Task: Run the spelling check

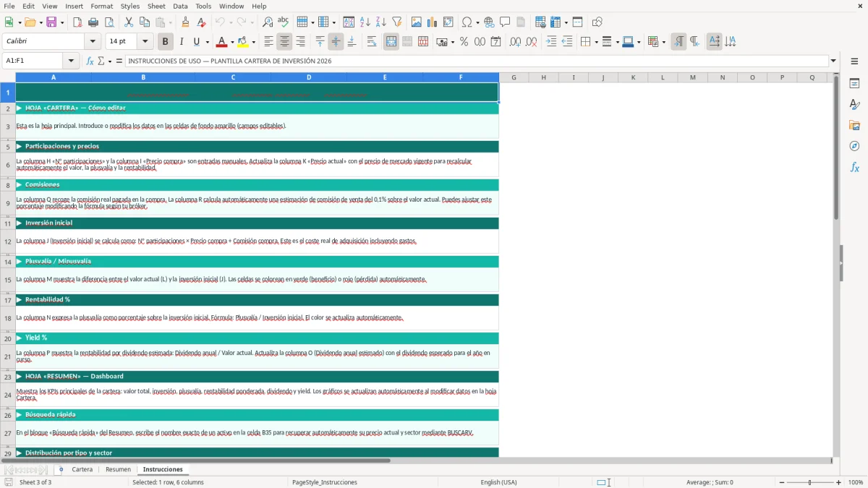Action: pyautogui.click(x=283, y=22)
